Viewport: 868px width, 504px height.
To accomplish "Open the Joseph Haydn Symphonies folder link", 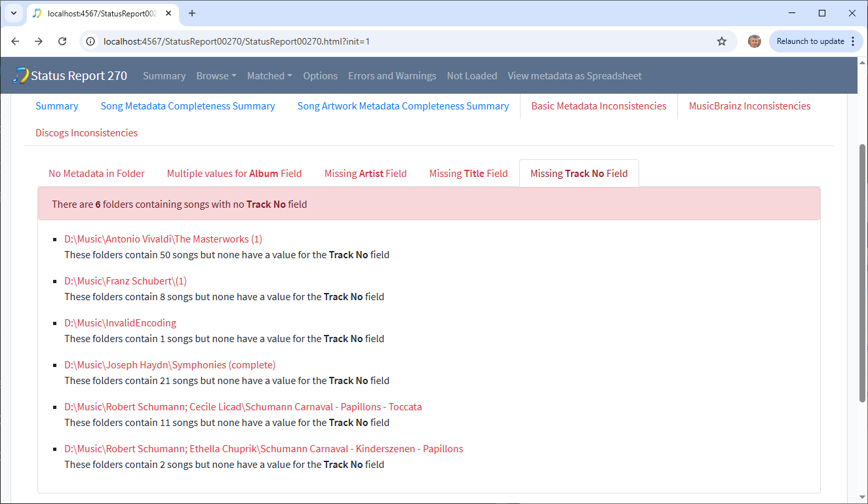I will click(x=170, y=365).
